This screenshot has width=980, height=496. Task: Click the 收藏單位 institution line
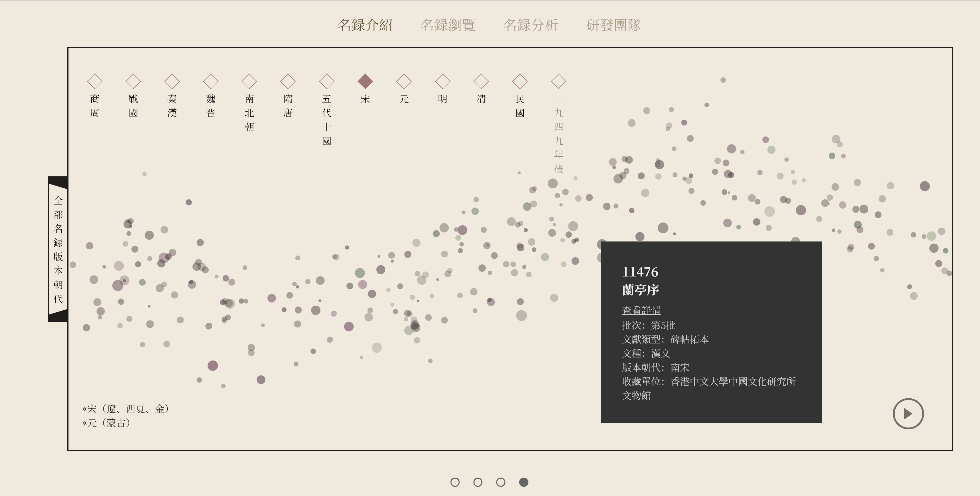[709, 388]
